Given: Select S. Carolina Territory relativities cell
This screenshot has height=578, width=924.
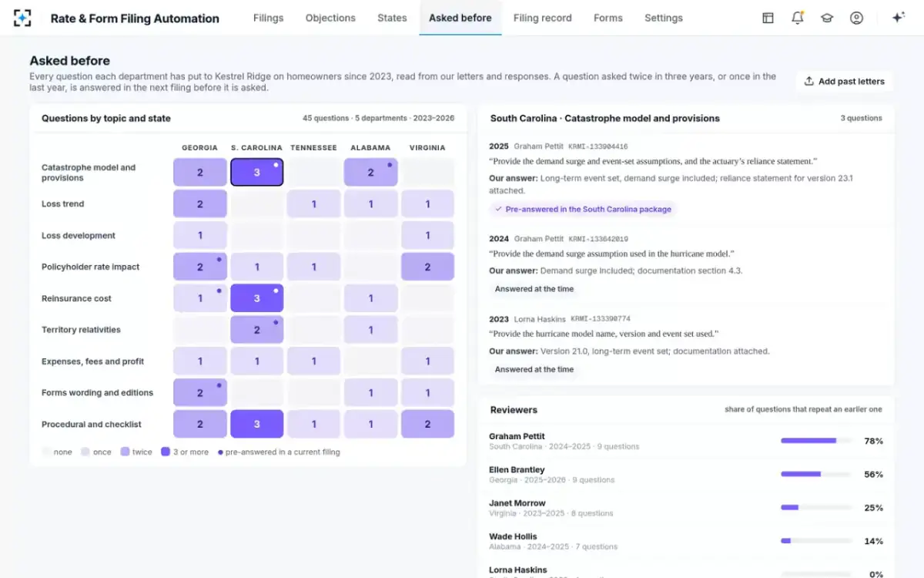Looking at the screenshot, I should coord(257,330).
